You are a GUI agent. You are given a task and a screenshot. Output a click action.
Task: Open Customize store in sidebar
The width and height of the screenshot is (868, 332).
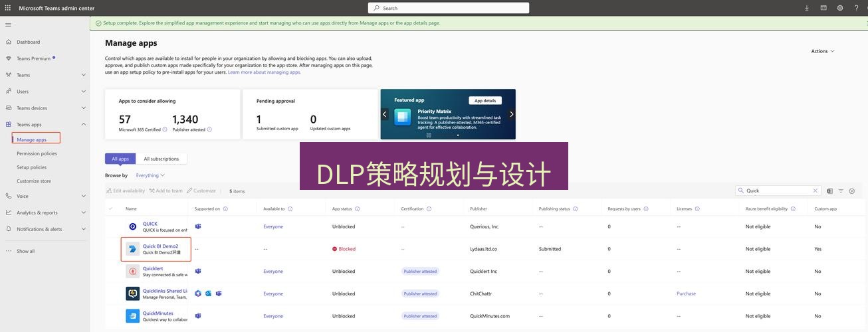pos(34,181)
